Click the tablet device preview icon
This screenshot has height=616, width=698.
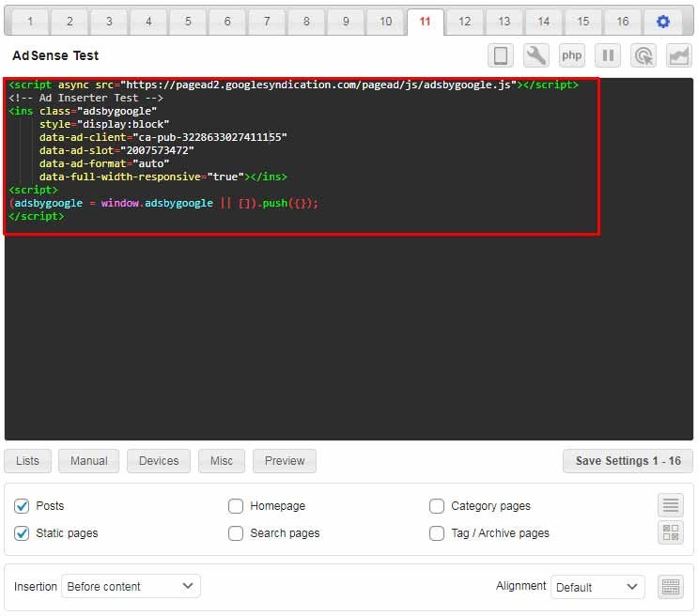(501, 55)
